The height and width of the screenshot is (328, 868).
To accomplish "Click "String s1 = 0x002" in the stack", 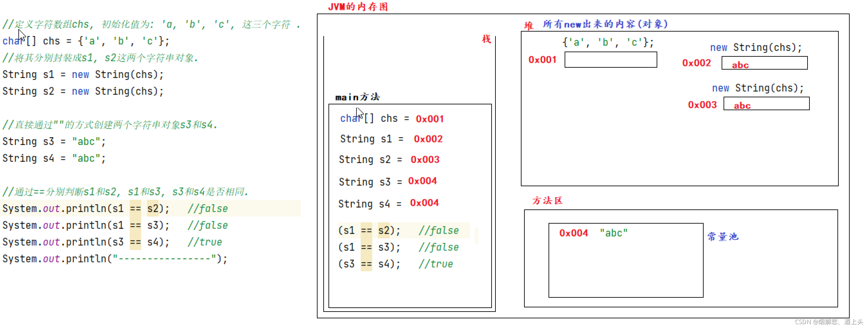I will 391,139.
